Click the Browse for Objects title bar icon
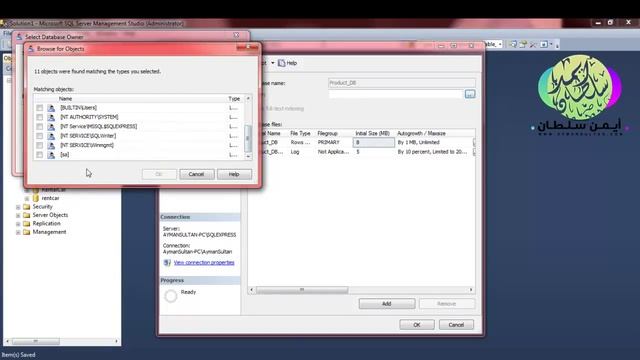 coord(31,49)
